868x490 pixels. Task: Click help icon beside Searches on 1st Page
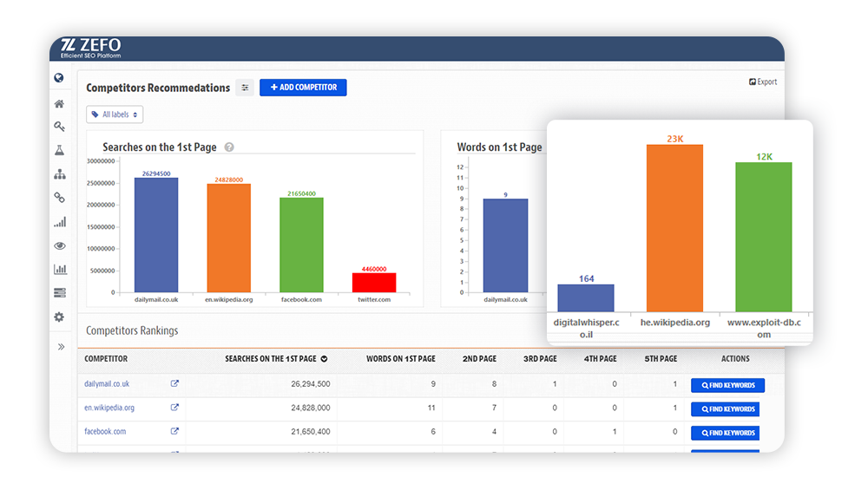tap(229, 147)
